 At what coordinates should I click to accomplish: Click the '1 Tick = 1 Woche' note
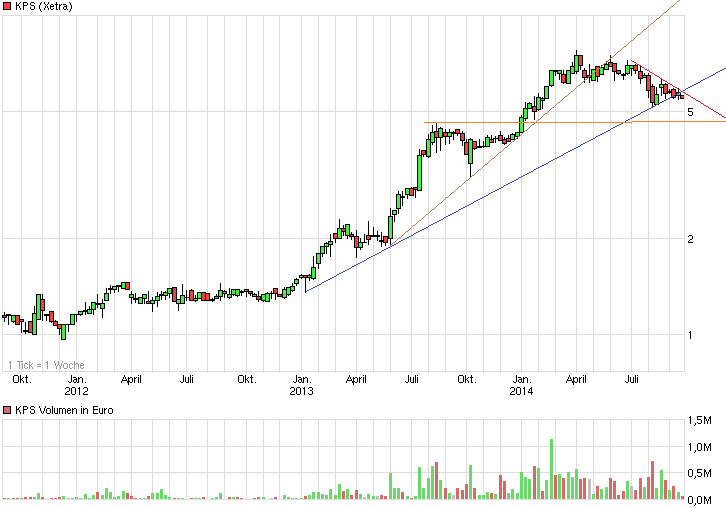44,364
